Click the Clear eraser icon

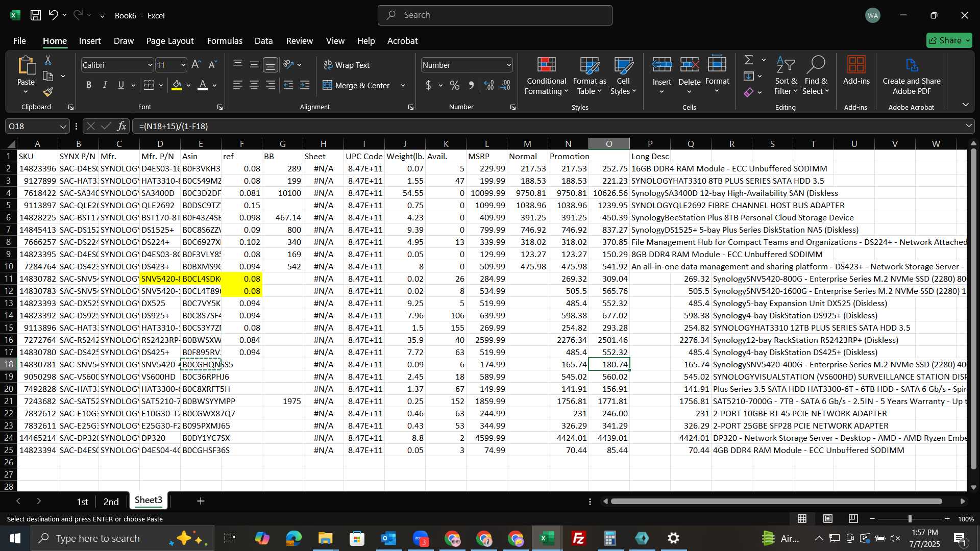click(749, 92)
